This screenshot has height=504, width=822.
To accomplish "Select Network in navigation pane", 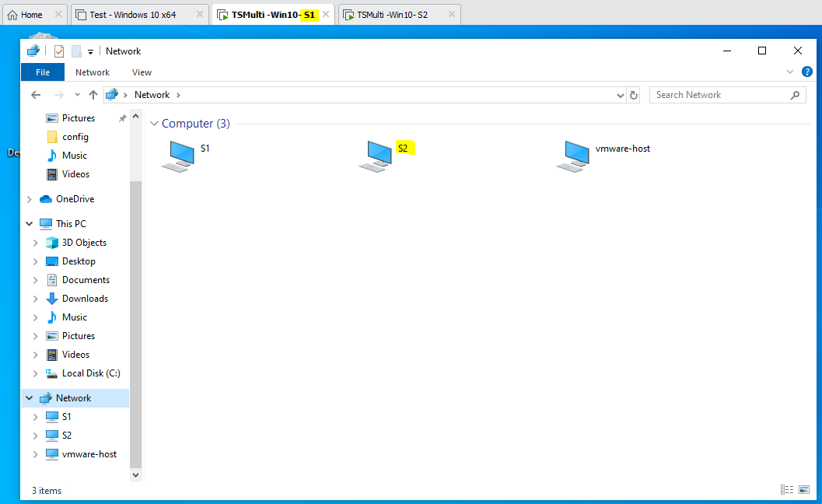I will coord(73,398).
